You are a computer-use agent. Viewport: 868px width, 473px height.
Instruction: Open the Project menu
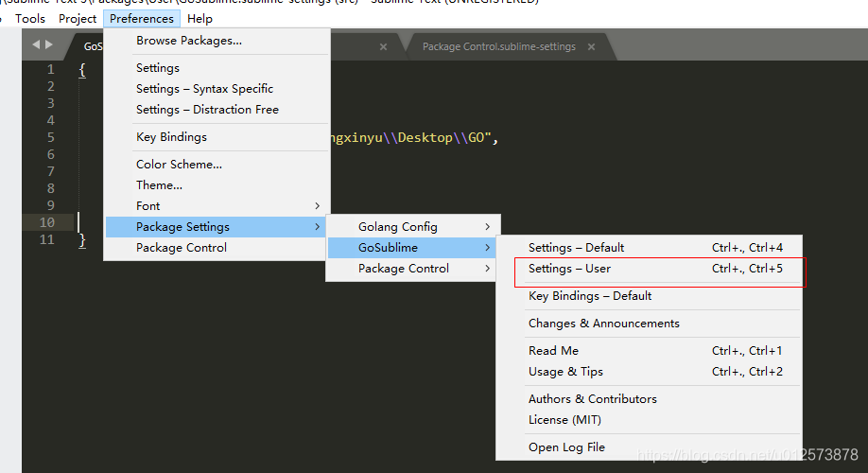78,19
